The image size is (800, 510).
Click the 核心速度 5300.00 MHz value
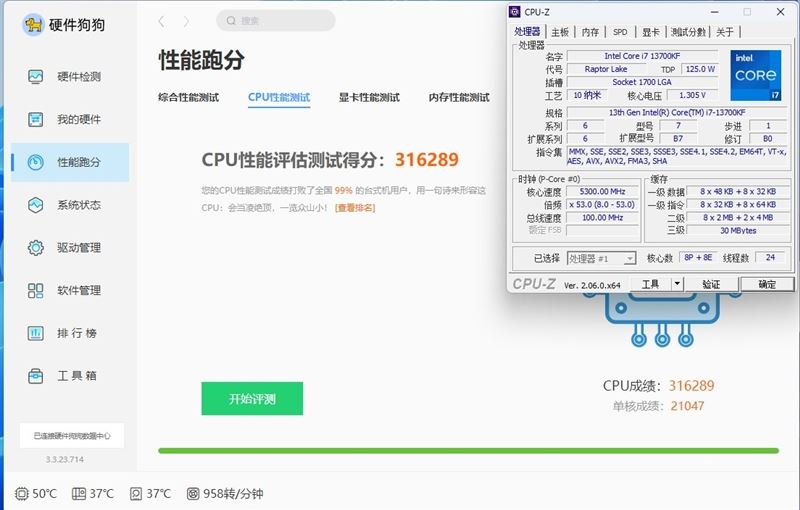(602, 192)
